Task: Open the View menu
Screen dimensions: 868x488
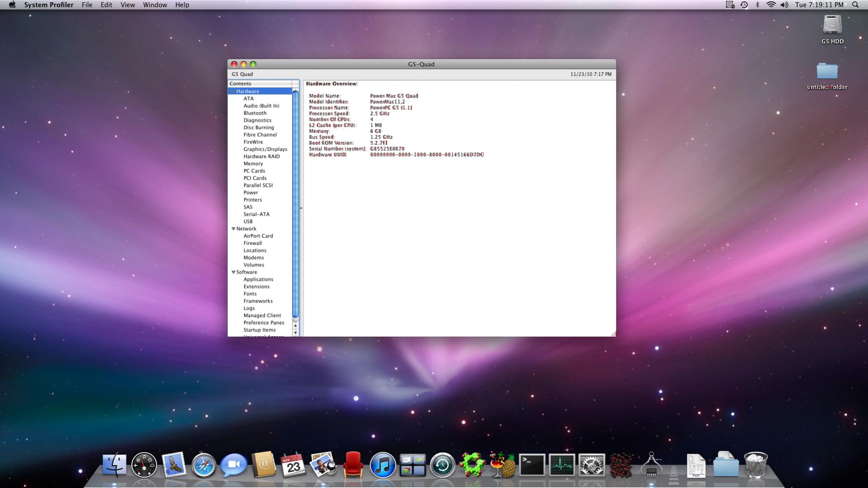Action: click(128, 5)
